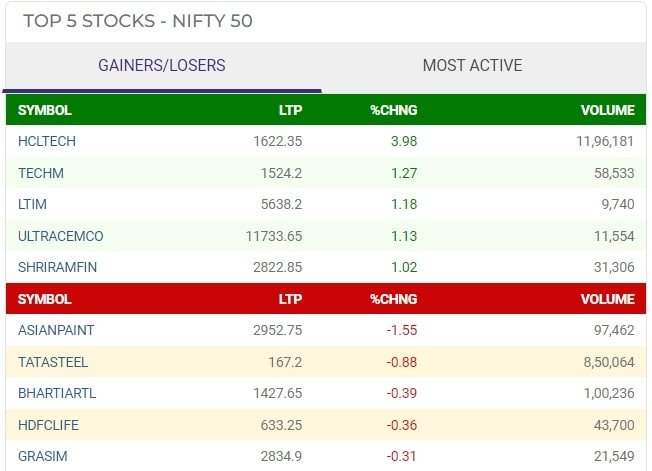The height and width of the screenshot is (471, 652).
Task: Click the TATASTEEL symbol
Action: 52,362
